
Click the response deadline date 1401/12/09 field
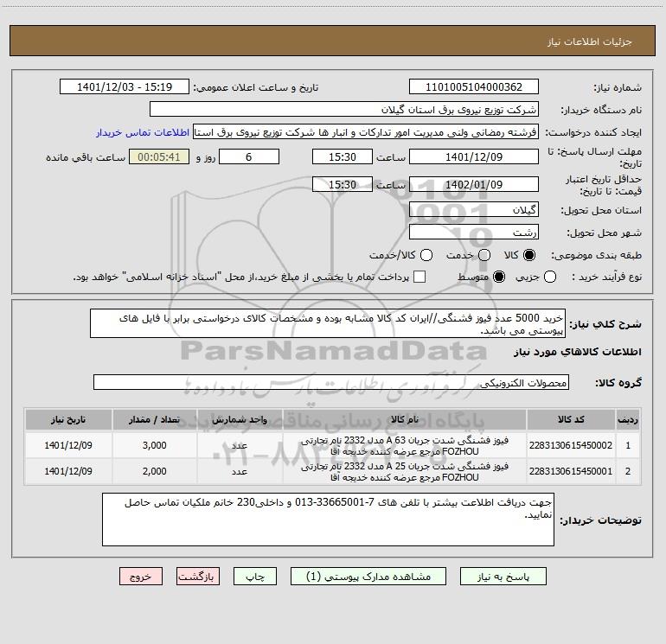tap(474, 156)
